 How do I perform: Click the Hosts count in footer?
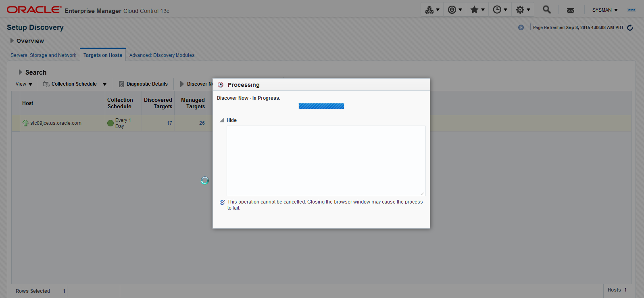click(617, 290)
